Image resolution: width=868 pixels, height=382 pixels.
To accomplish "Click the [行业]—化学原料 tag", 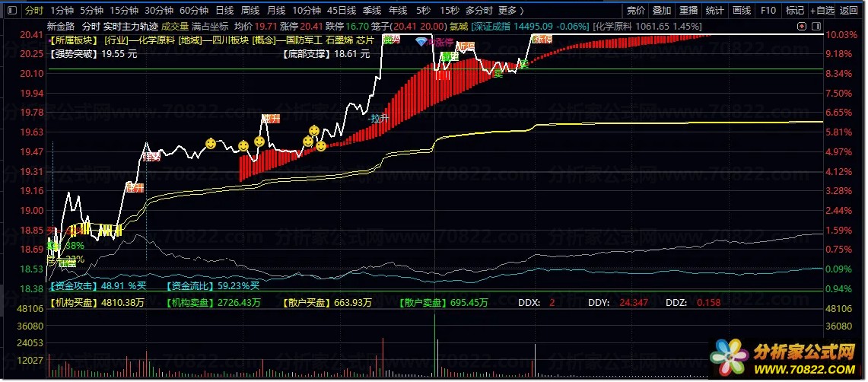I will coord(138,40).
